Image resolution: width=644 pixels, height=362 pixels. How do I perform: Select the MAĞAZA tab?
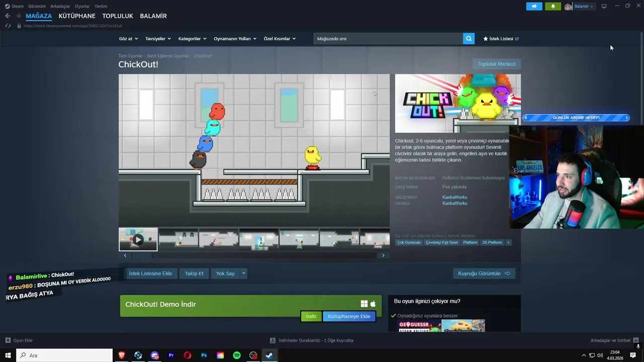point(39,16)
